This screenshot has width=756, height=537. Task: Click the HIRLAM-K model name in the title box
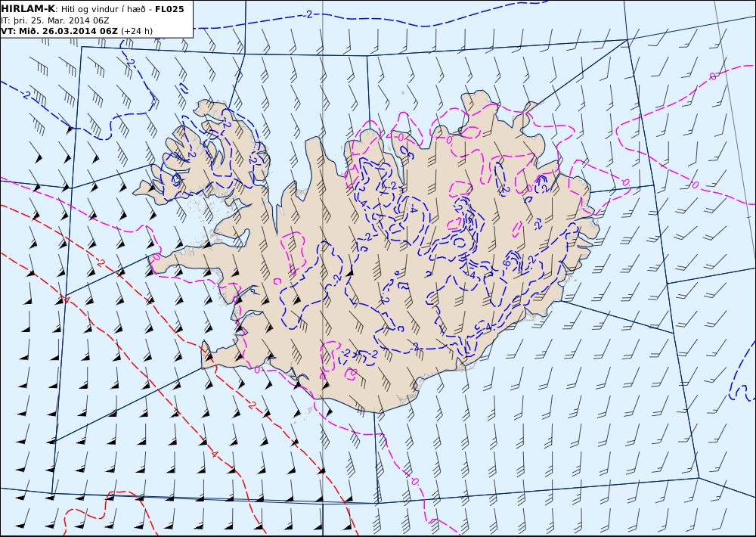[x=29, y=8]
